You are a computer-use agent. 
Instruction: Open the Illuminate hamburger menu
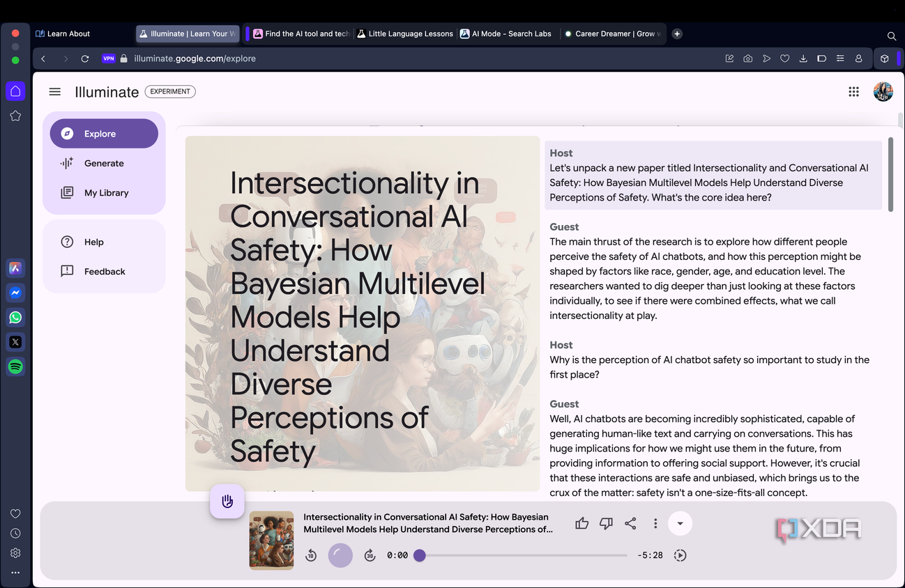(x=55, y=92)
